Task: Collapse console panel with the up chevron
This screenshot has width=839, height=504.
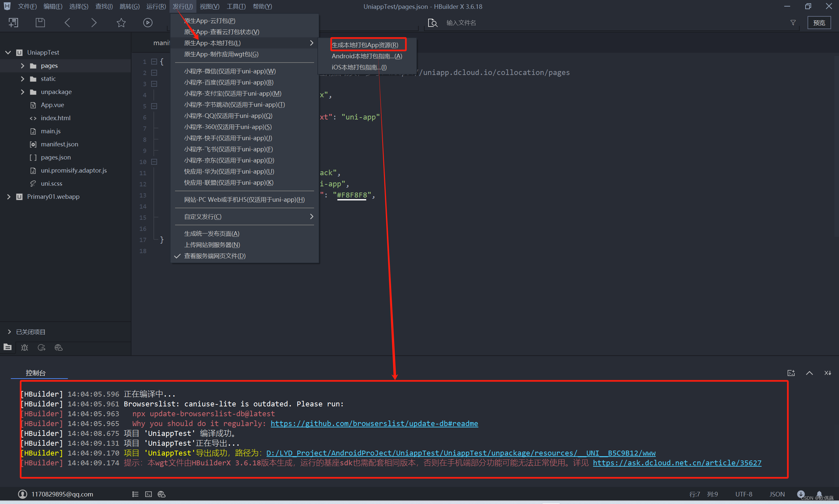Action: (809, 373)
